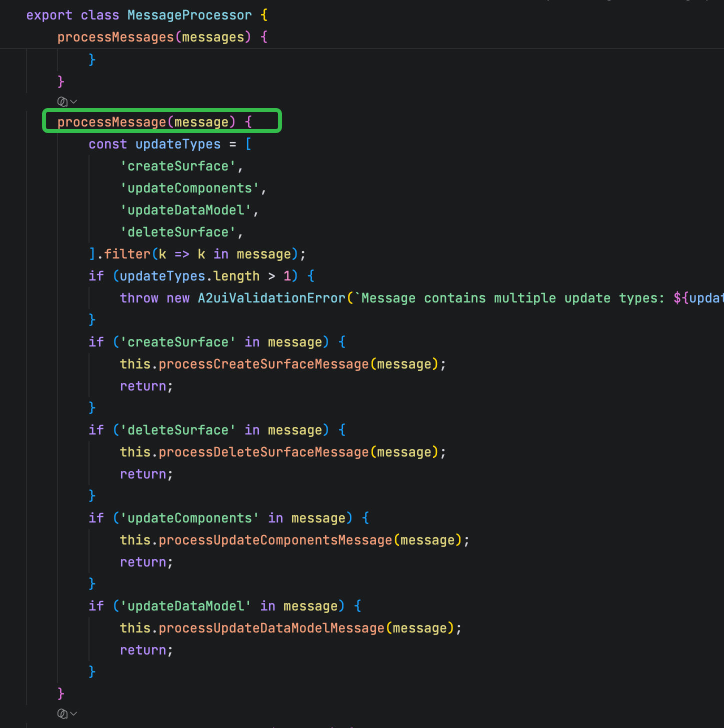Click the AI assistant icon below processMessage's closing brace
The image size is (724, 728).
62,713
